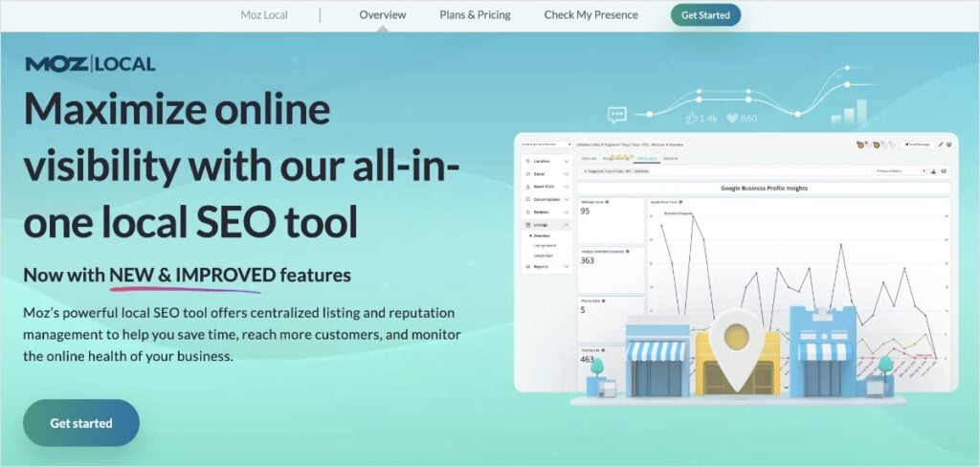Click the Reviews icon in dashboard sidebar
The height and width of the screenshot is (467, 980).
tap(527, 211)
